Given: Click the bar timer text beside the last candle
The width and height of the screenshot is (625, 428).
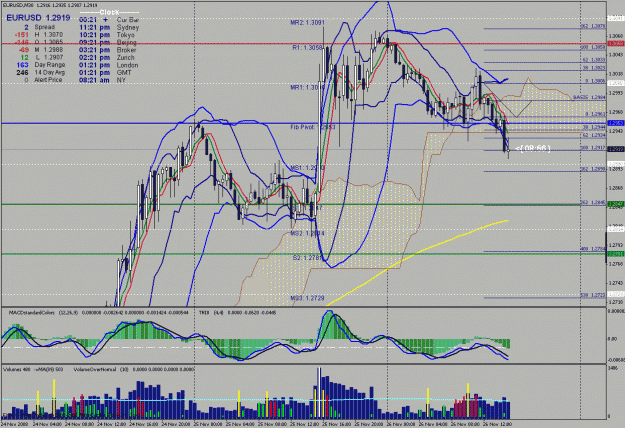Looking at the screenshot, I should (533, 148).
